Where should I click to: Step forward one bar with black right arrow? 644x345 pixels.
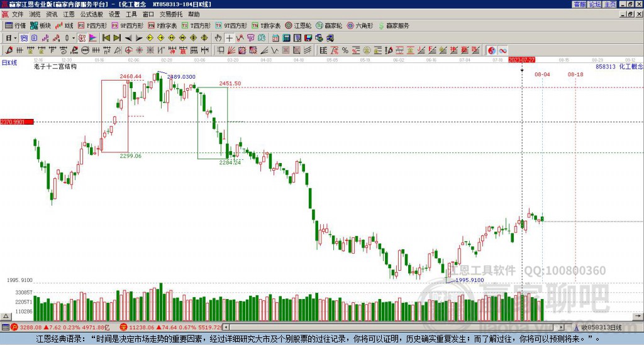click(x=139, y=38)
